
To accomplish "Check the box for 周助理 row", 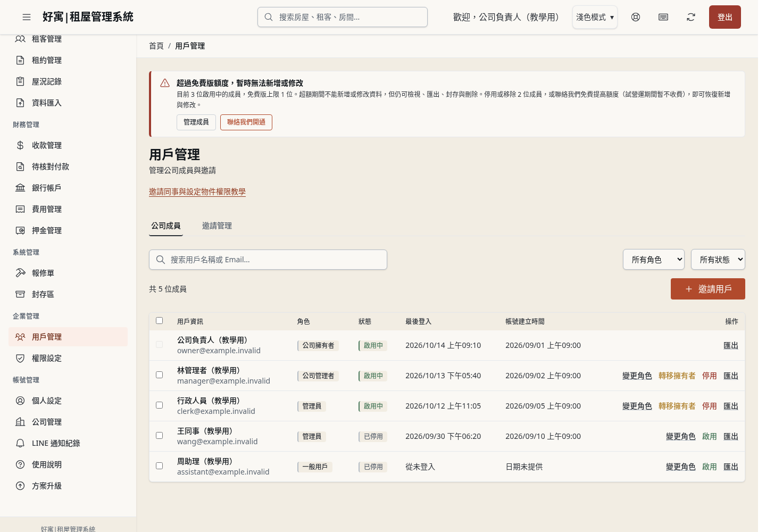I will 159,465.
